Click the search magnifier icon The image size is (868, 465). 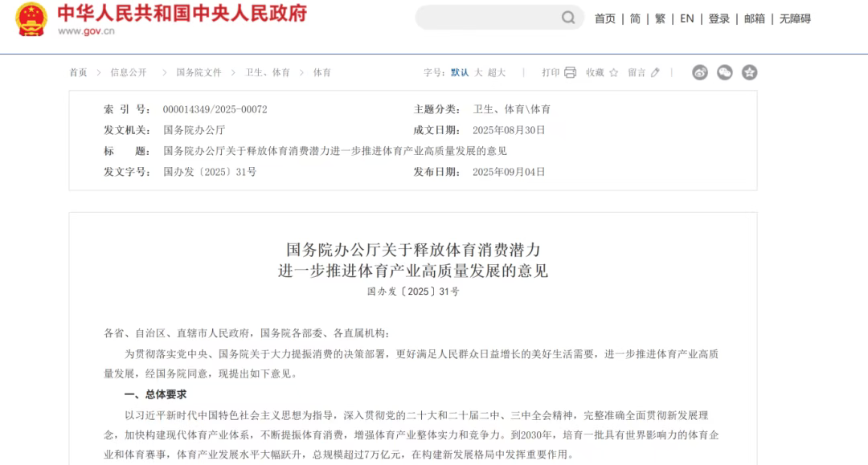point(568,18)
